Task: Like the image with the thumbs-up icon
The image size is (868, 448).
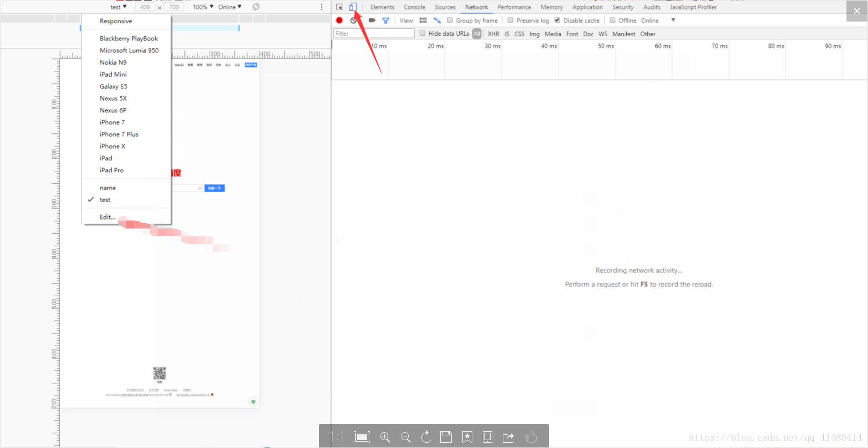Action: pyautogui.click(x=531, y=436)
